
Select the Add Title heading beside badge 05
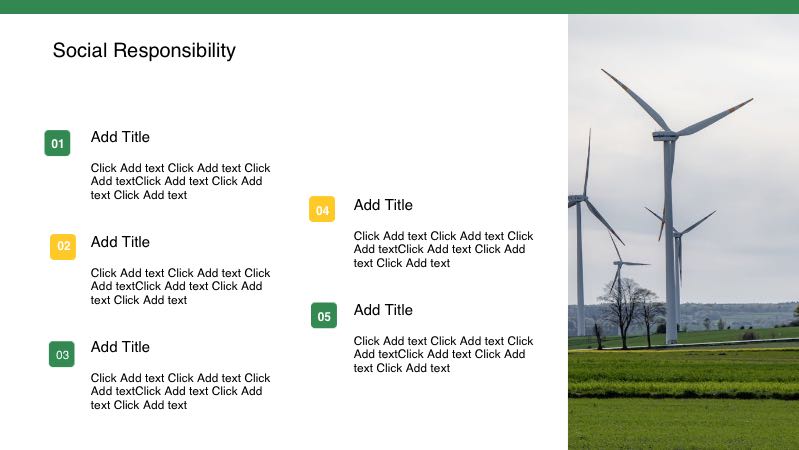point(383,310)
